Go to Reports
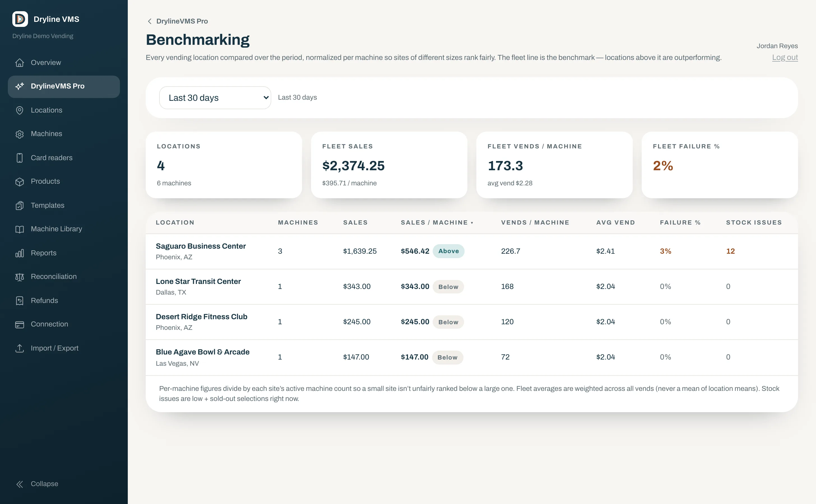Image resolution: width=816 pixels, height=504 pixels. pos(64,253)
